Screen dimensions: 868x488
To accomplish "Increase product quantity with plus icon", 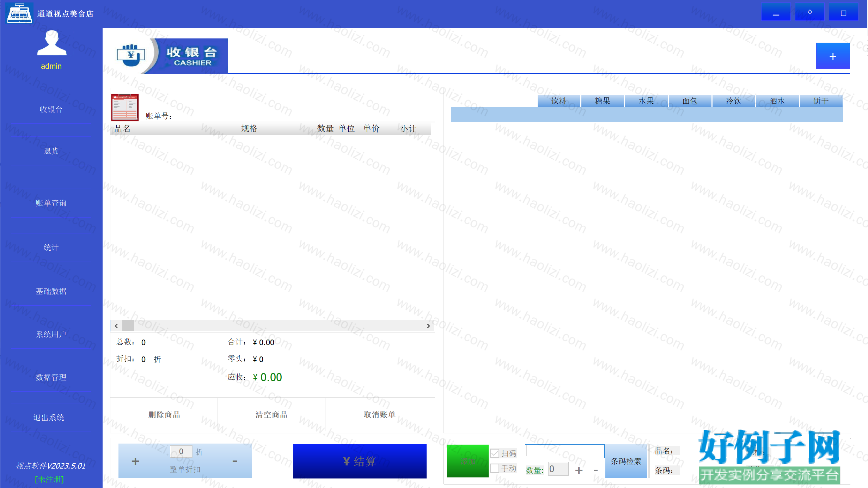I will point(579,470).
